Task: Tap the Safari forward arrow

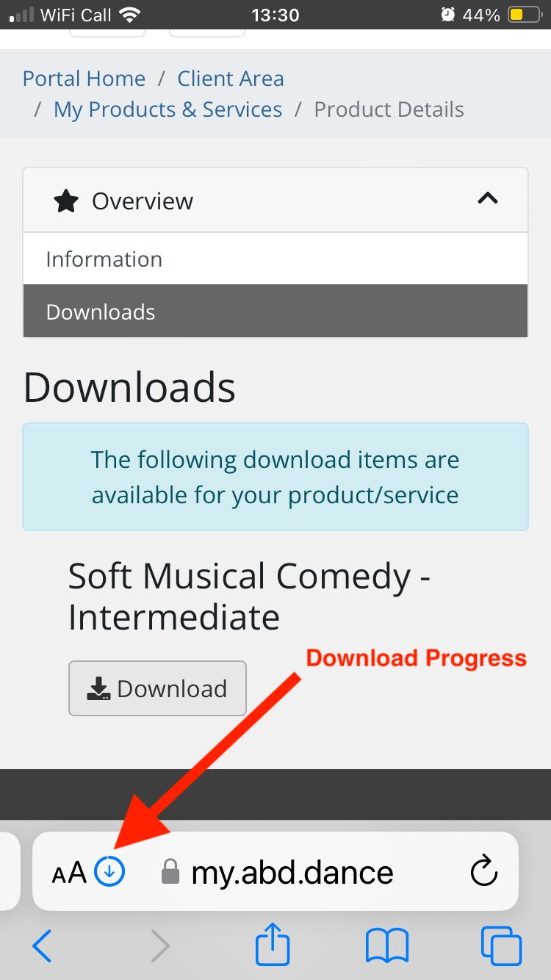Action: point(159,946)
